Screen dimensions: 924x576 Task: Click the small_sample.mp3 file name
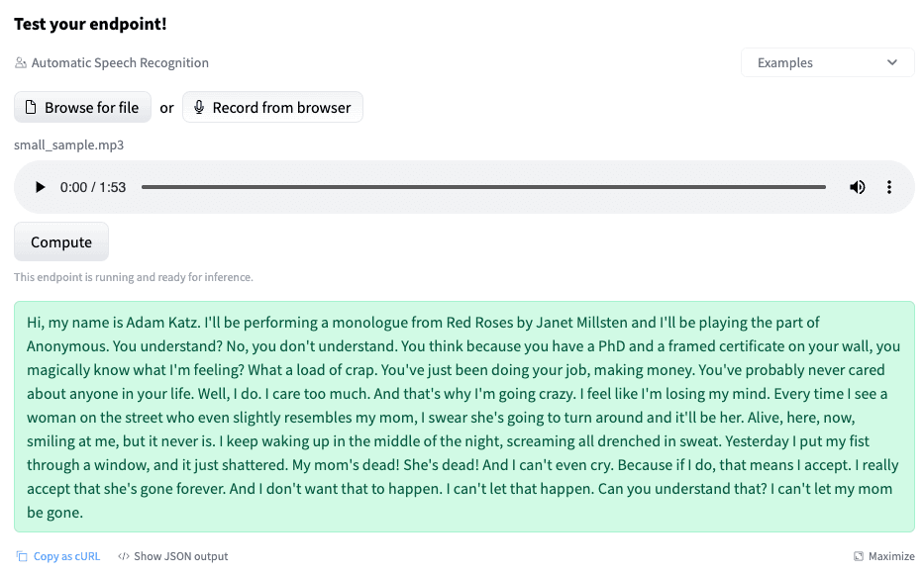coord(69,144)
